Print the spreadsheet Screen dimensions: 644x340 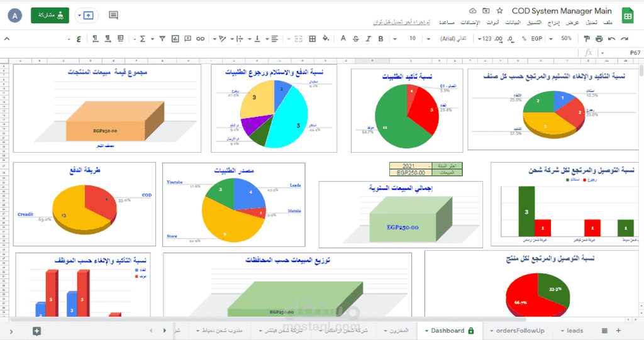tap(599, 38)
